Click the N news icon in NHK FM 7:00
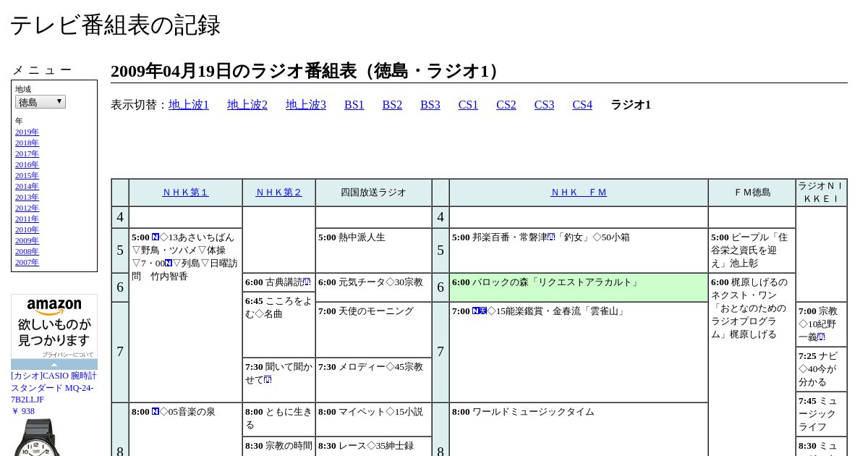 point(476,311)
